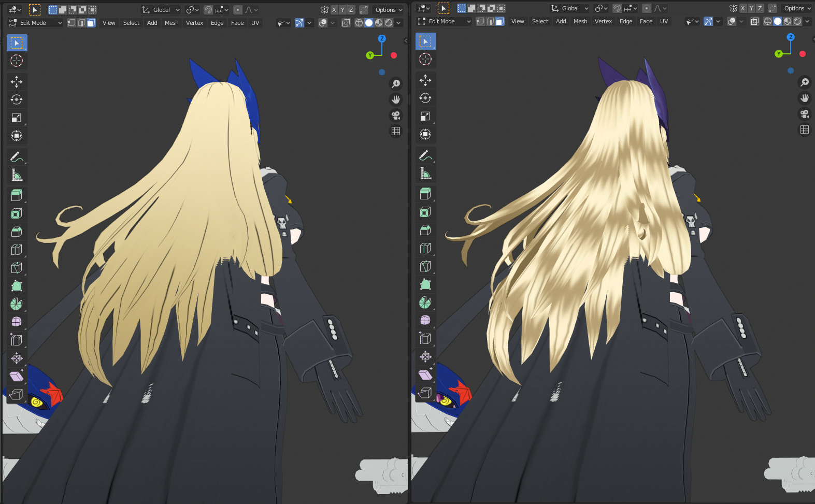Select the Shear tool in left viewport toolbar
The width and height of the screenshot is (815, 504).
pyautogui.click(x=17, y=376)
